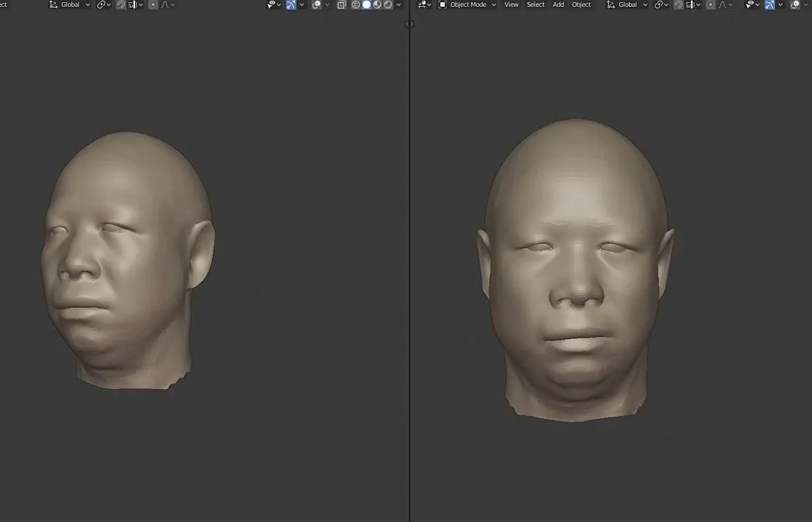Screen dimensions: 812x522
Task: Switch left viewport to solid shading
Action: tap(367, 5)
